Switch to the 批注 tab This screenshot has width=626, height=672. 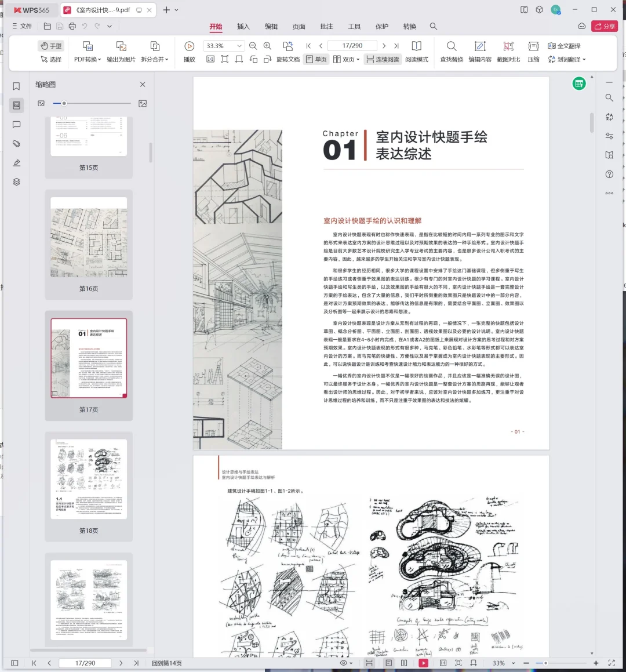326,26
